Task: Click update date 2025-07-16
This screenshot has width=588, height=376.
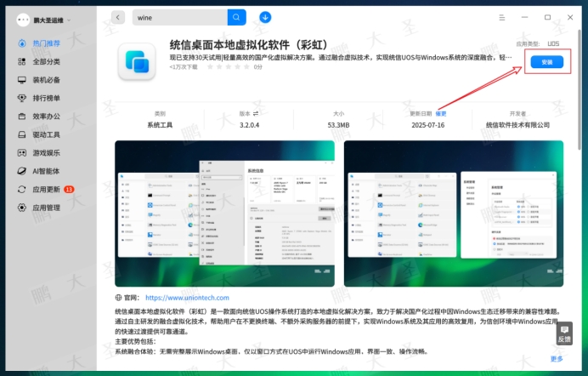Action: [x=428, y=125]
